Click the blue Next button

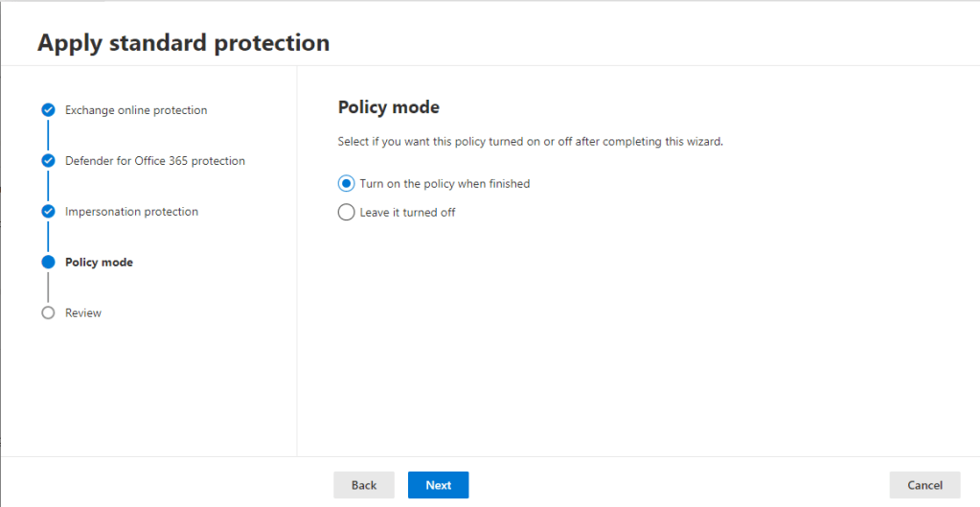tap(438, 485)
